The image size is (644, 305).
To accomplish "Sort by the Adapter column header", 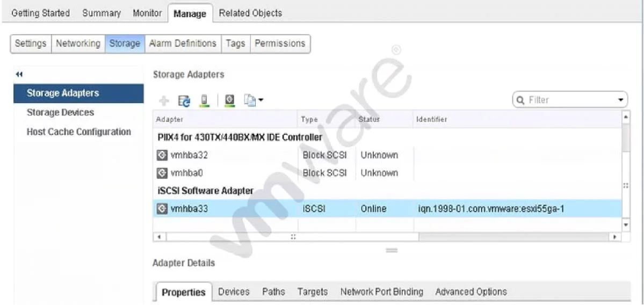I will (225, 119).
